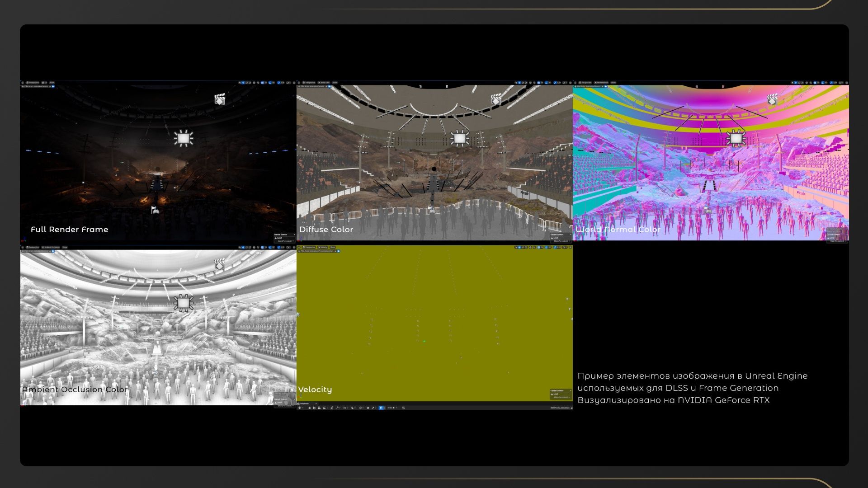Click the light actor icon in World Normal viewport
The image size is (868, 488).
(x=736, y=138)
